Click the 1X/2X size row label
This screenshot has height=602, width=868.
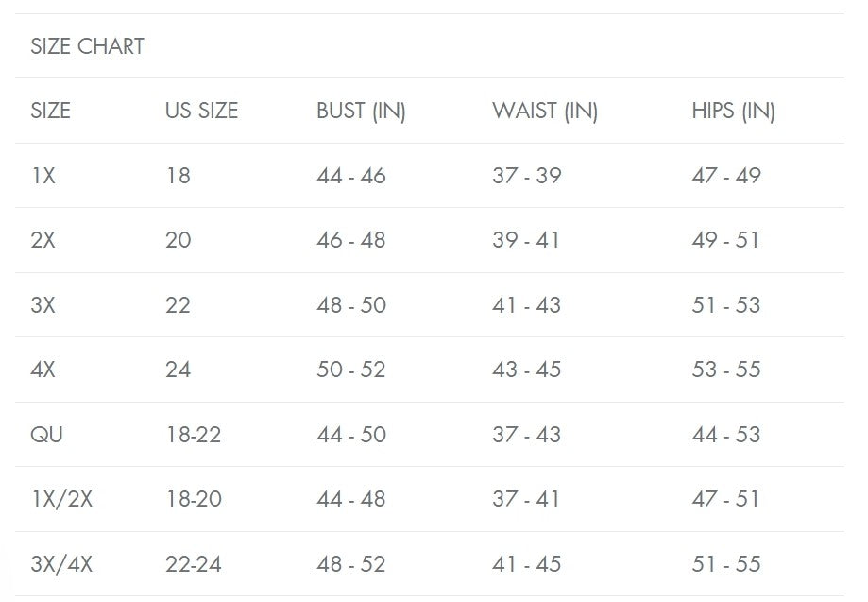61,499
